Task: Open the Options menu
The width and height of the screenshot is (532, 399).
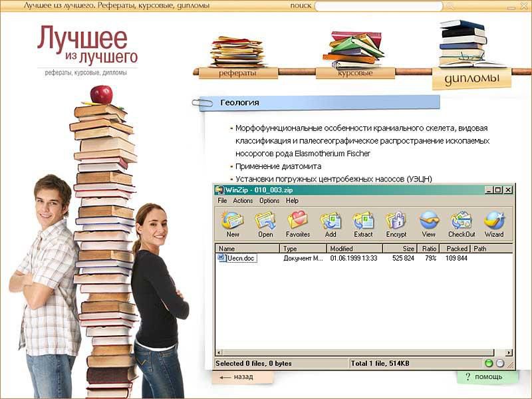Action: coord(269,201)
